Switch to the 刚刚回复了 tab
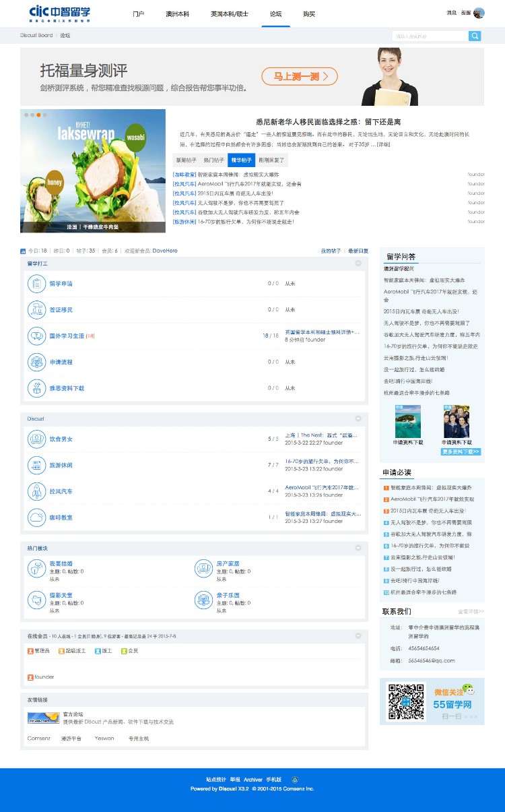Viewport: 505px width, 812px height. 271,160
